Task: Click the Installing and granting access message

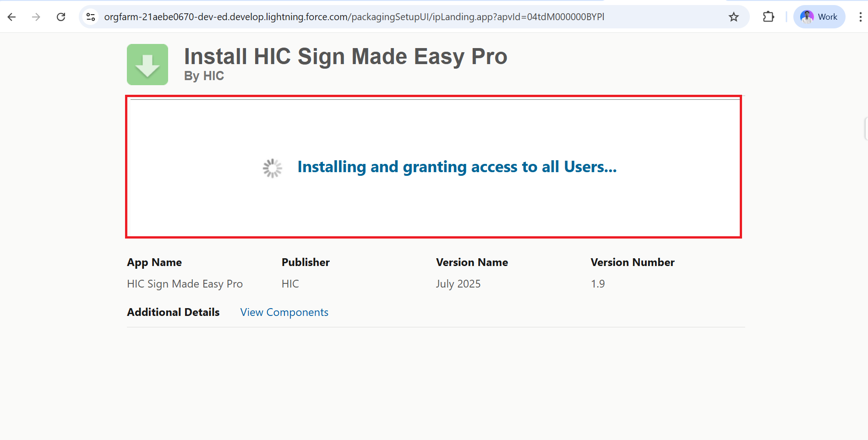Action: point(457,167)
